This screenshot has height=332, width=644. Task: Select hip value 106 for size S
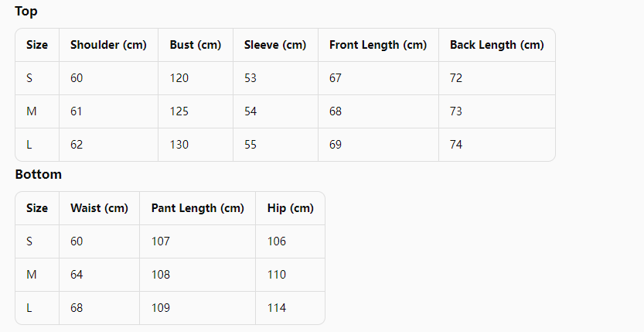(x=277, y=241)
